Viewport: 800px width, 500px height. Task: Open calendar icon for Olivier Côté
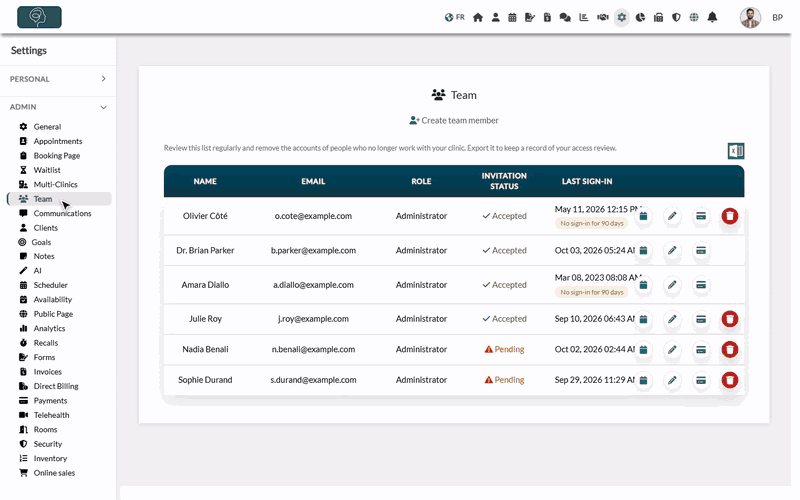pyautogui.click(x=643, y=216)
